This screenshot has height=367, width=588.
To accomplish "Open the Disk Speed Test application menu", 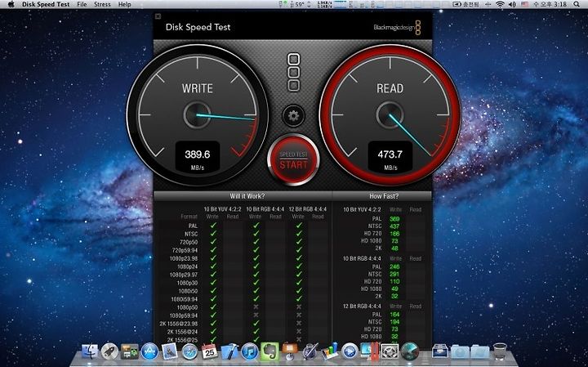I will 46,5.
